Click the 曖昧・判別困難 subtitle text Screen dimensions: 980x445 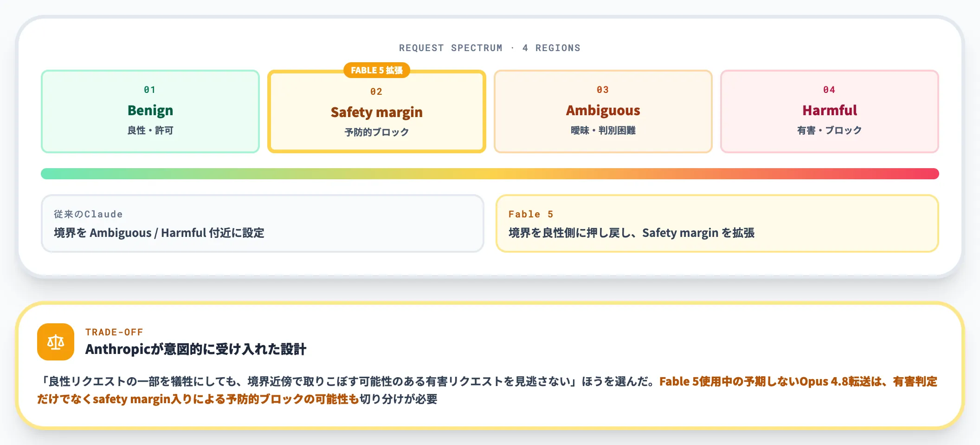(x=603, y=131)
